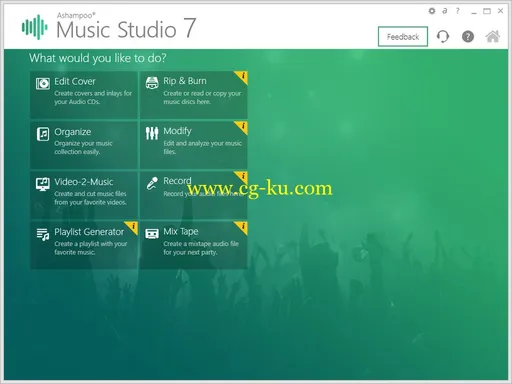Click the Music Studio 7 title text
This screenshot has height=384, width=512.
point(126,29)
